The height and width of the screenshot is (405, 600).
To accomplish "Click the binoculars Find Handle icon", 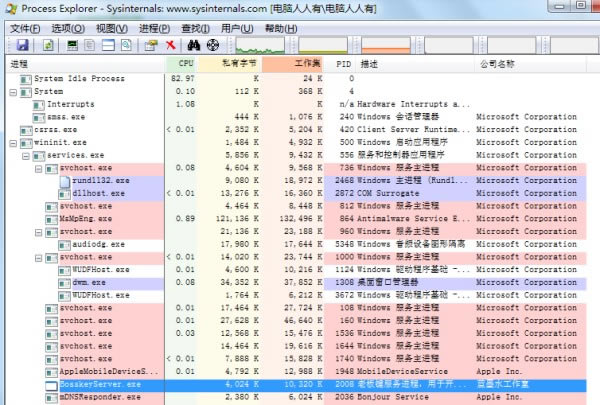I will tap(194, 45).
